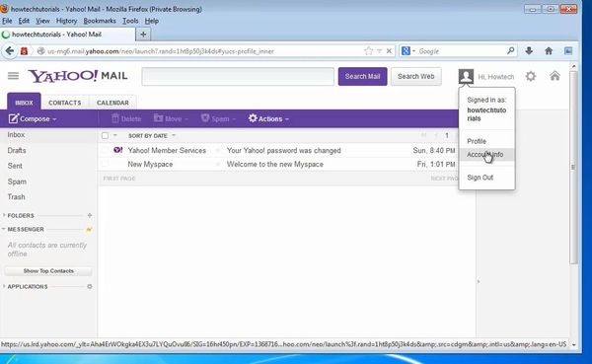Viewport: 592px width, 364px height.
Task: Expand the Folders section in sidebar
Action: 21,215
